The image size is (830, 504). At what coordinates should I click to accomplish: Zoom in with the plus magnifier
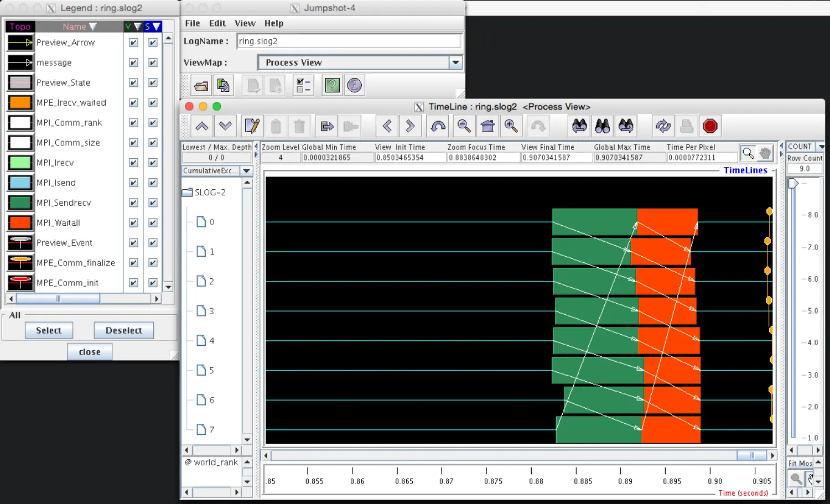tap(511, 126)
